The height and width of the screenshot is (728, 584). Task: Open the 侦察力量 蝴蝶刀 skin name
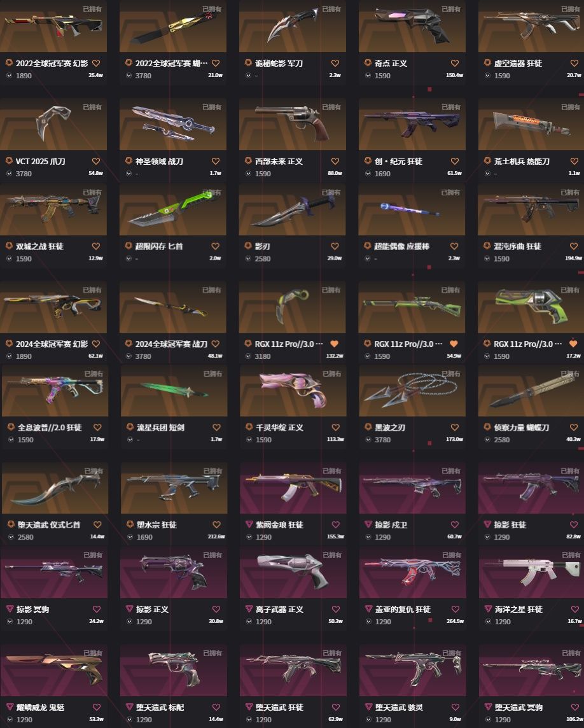[x=521, y=428]
